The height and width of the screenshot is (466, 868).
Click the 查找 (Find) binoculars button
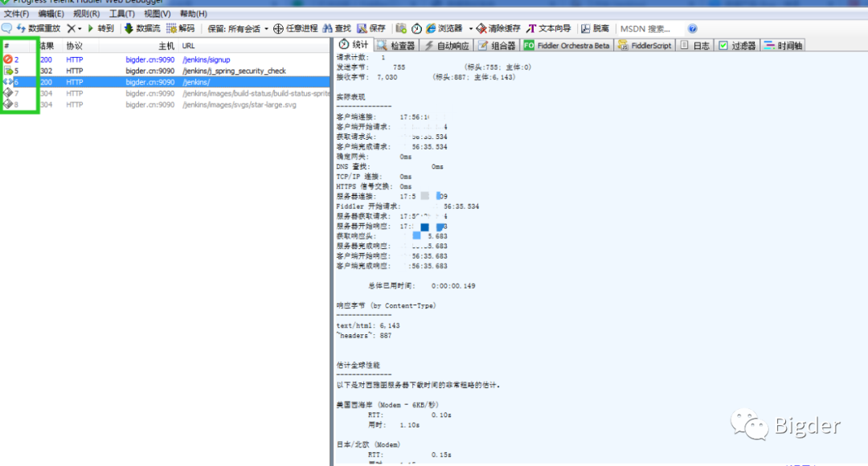[x=337, y=28]
